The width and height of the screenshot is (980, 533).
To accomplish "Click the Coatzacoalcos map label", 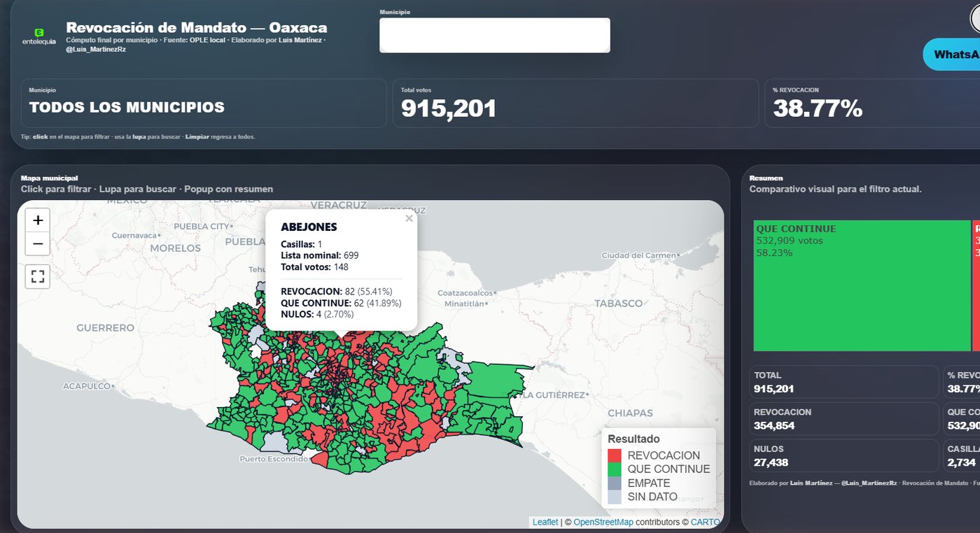I will 465,293.
